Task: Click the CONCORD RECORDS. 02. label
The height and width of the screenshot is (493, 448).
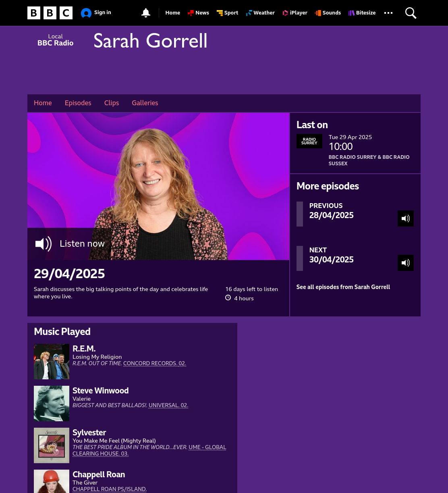Action: pos(155,363)
